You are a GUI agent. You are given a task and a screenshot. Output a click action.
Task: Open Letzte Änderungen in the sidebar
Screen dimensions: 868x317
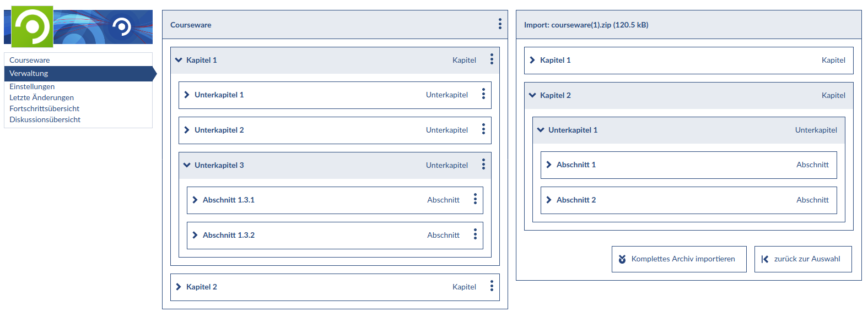[x=41, y=97]
